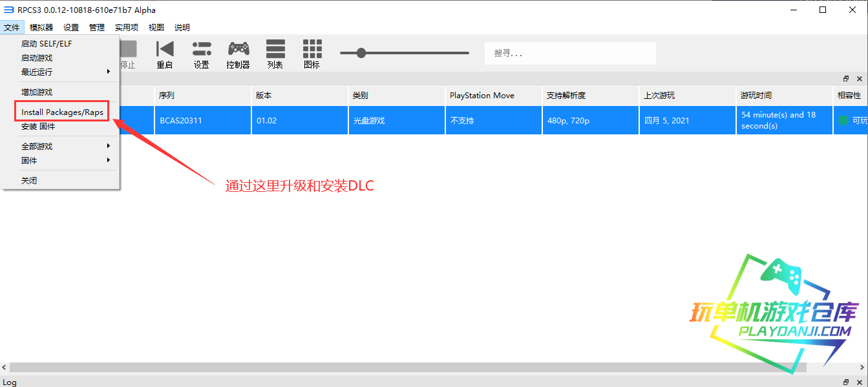
Task: Open the 模拟器 emulator menu
Action: point(41,27)
